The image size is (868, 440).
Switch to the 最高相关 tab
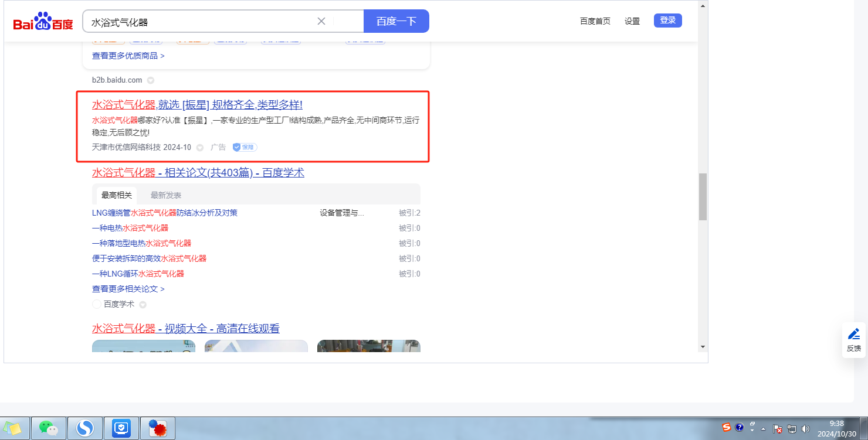(x=117, y=195)
